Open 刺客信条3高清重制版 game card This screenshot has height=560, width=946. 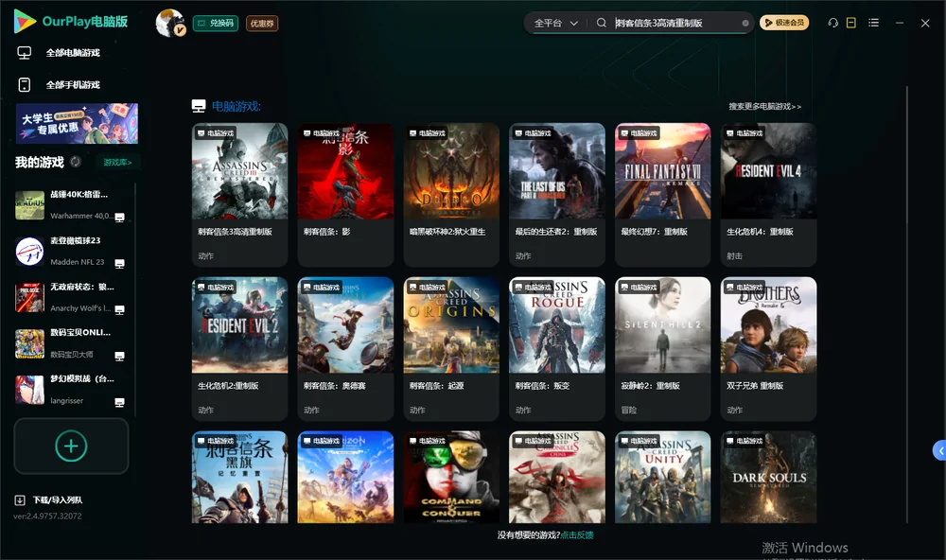click(239, 194)
